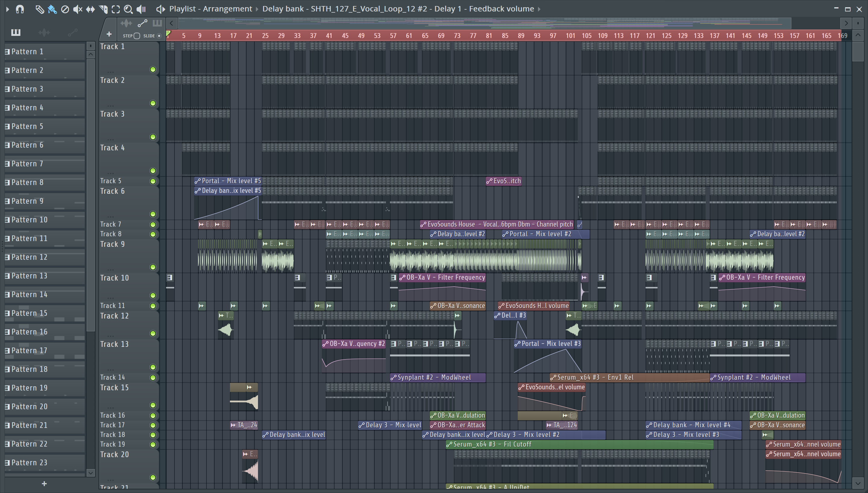Select Pattern 5 in the picker
Image resolution: width=868 pixels, height=493 pixels.
point(44,126)
